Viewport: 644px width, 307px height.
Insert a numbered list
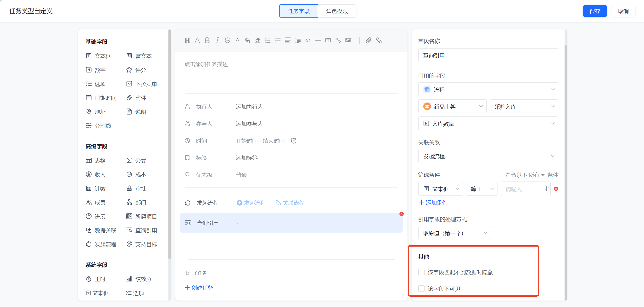(x=268, y=40)
